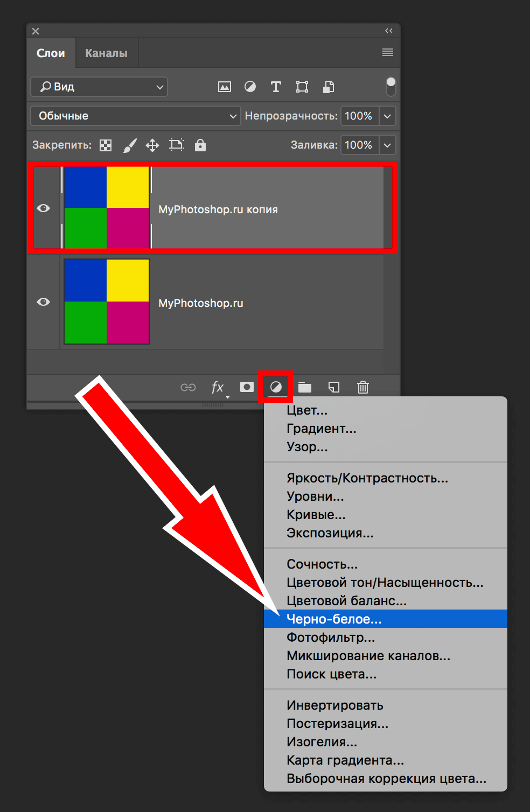
Task: Hide the MyPhotoshop.ru копия layer
Action: pyautogui.click(x=44, y=208)
